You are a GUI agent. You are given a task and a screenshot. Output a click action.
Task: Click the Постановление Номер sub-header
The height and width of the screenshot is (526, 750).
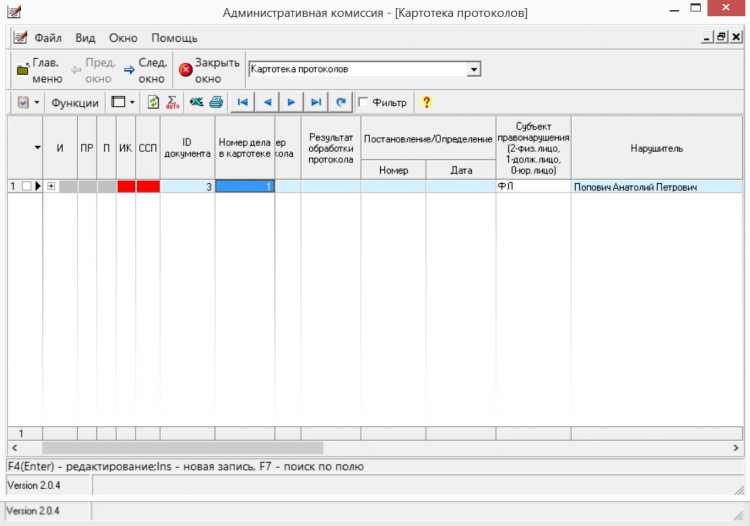coord(393,170)
